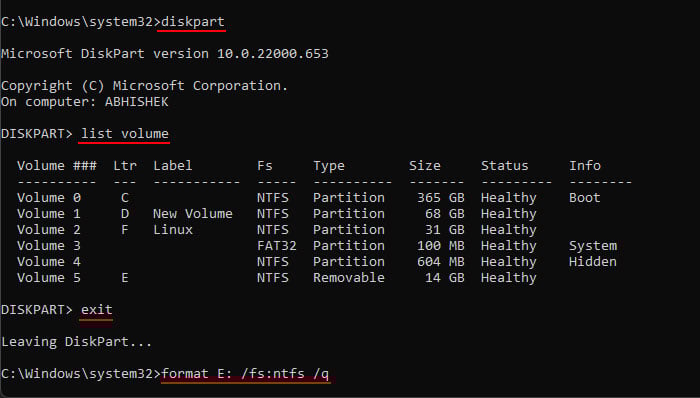Click the computer name ABHISHEK
Viewport: 700px width, 398px height.
[x=137, y=102]
